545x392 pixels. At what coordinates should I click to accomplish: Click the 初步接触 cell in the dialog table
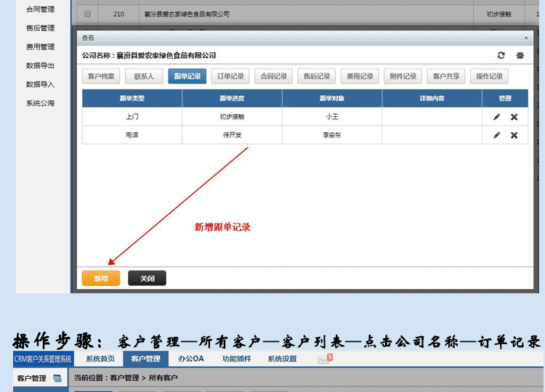coord(232,117)
